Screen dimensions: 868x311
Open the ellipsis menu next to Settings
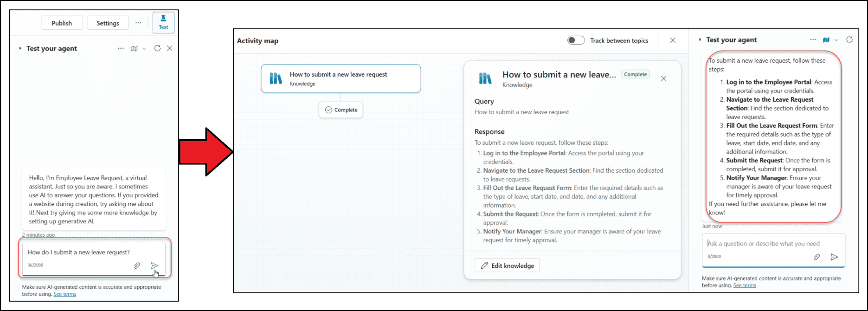138,23
